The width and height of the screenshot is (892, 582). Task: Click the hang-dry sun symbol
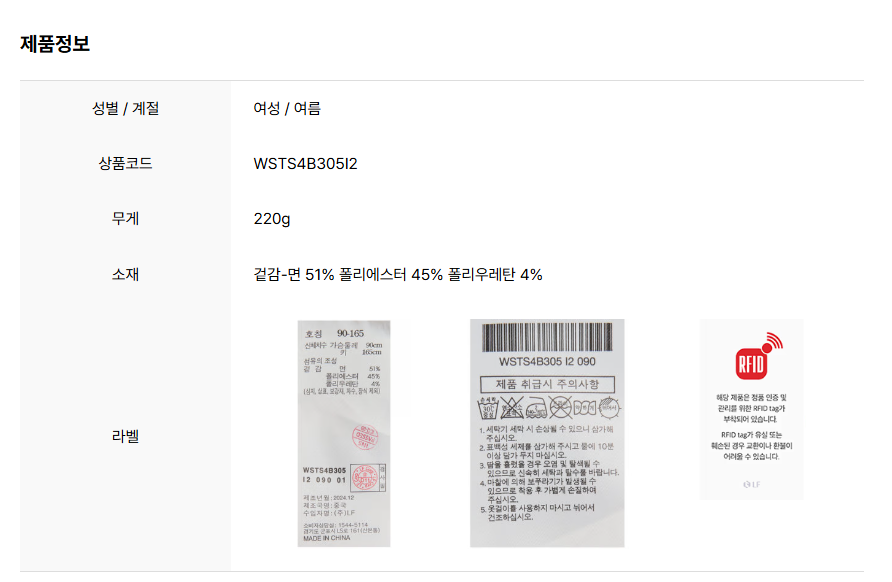[x=609, y=407]
